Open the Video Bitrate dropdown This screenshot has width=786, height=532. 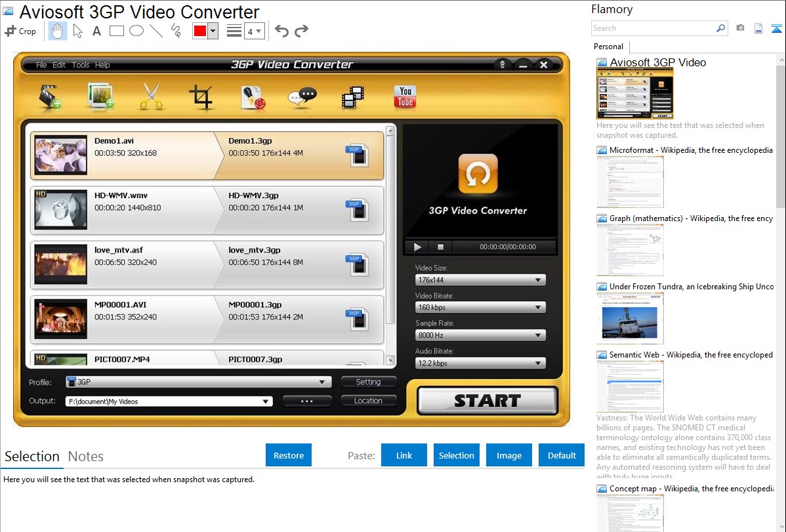click(x=480, y=308)
